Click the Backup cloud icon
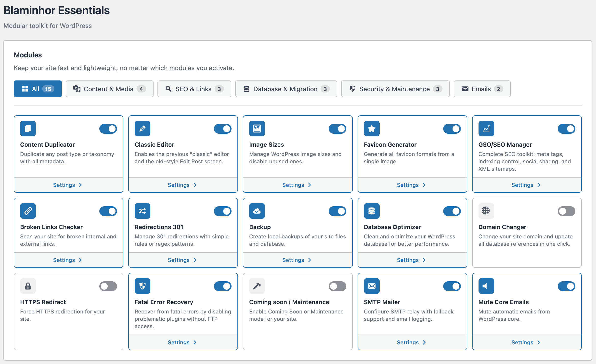The width and height of the screenshot is (596, 364). pyautogui.click(x=257, y=211)
